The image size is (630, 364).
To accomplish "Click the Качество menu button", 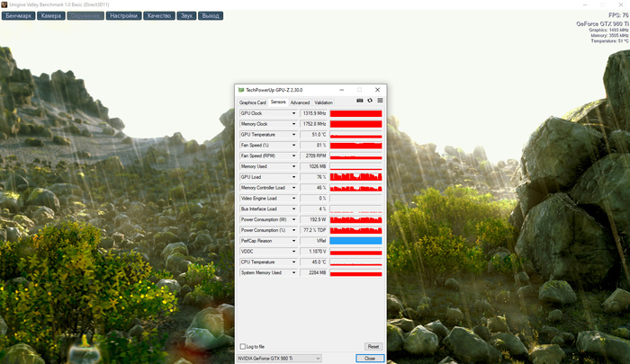I will [159, 15].
